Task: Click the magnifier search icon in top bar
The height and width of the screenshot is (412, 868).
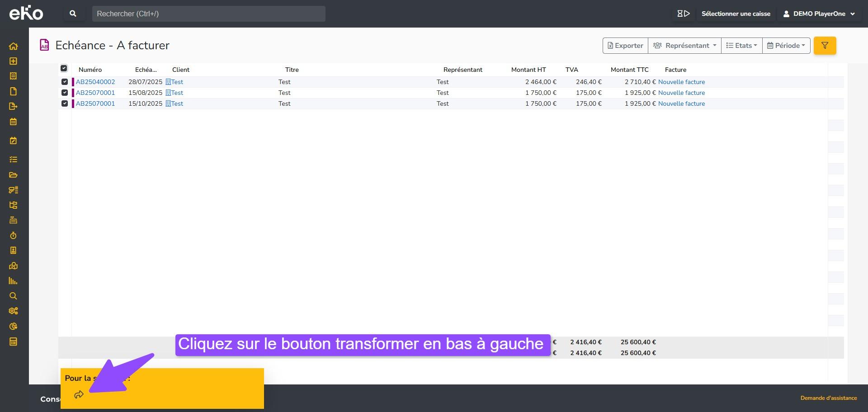Action: point(73,14)
